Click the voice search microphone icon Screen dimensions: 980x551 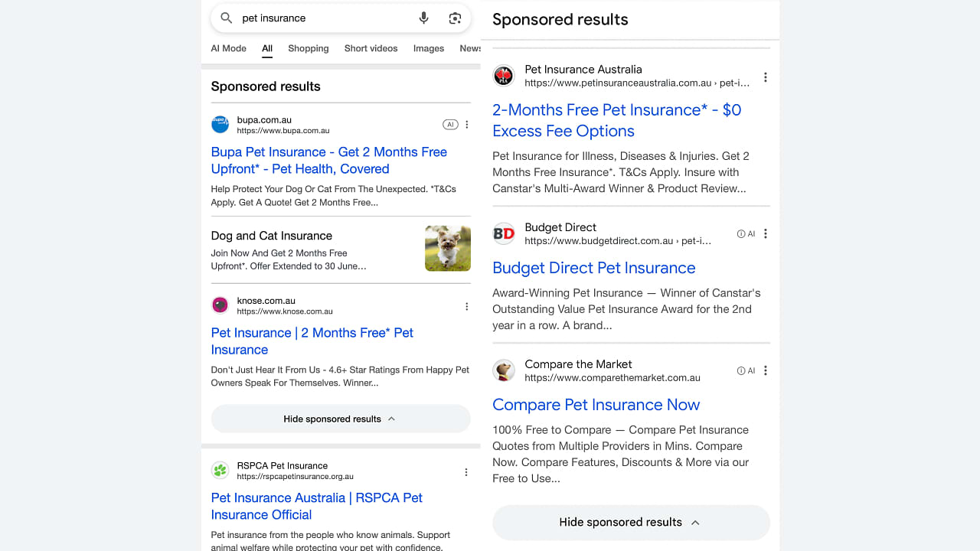(x=423, y=18)
